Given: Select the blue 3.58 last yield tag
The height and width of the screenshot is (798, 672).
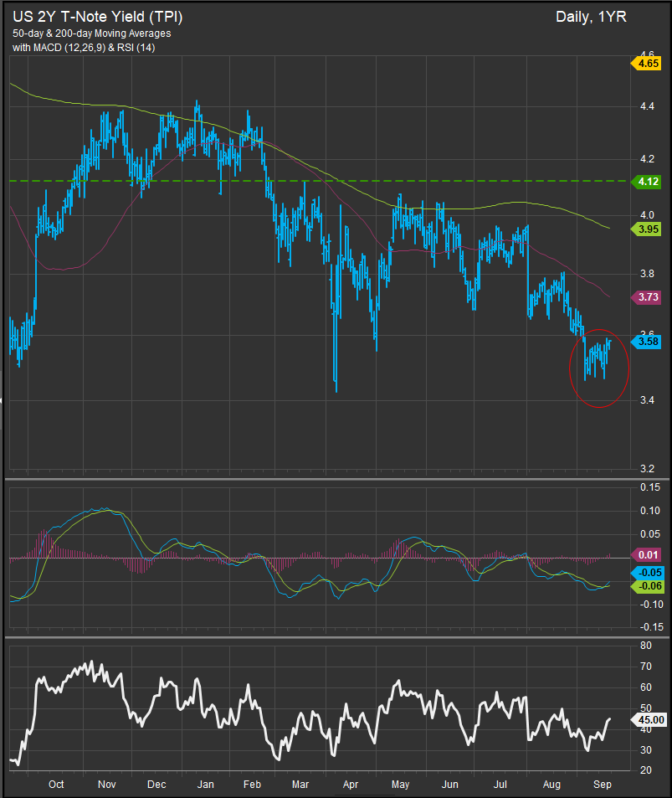Looking at the screenshot, I should pos(647,341).
